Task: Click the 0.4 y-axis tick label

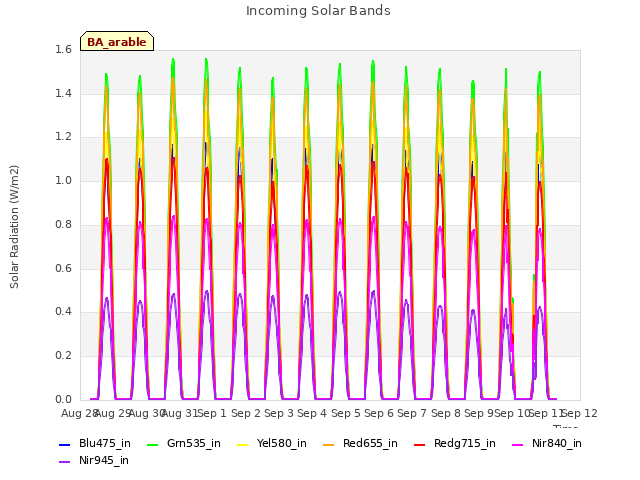Action: [63, 311]
